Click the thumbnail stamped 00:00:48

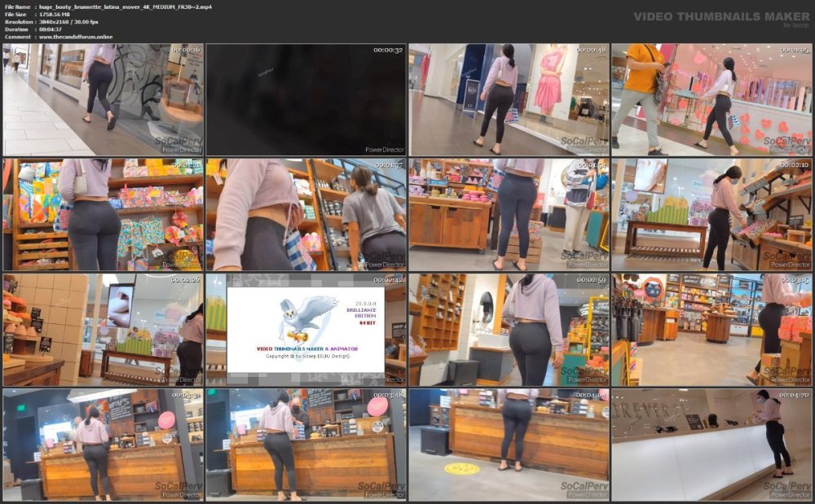click(509, 99)
